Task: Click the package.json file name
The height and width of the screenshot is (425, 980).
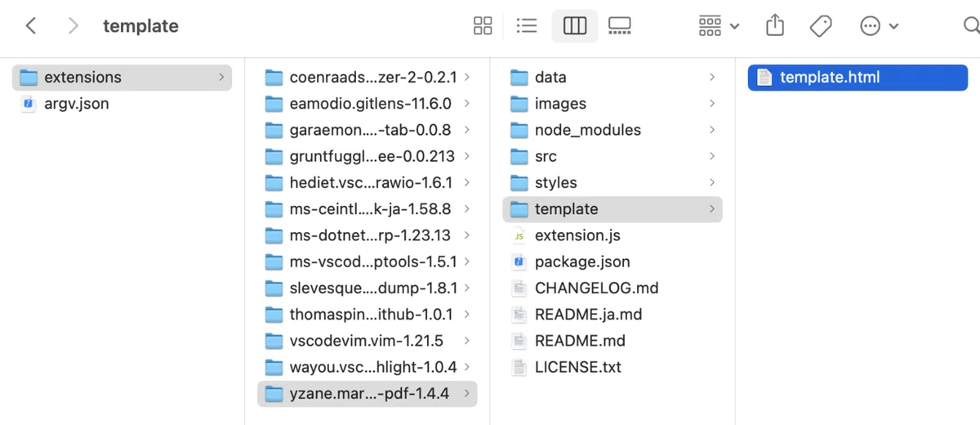Action: tap(582, 262)
